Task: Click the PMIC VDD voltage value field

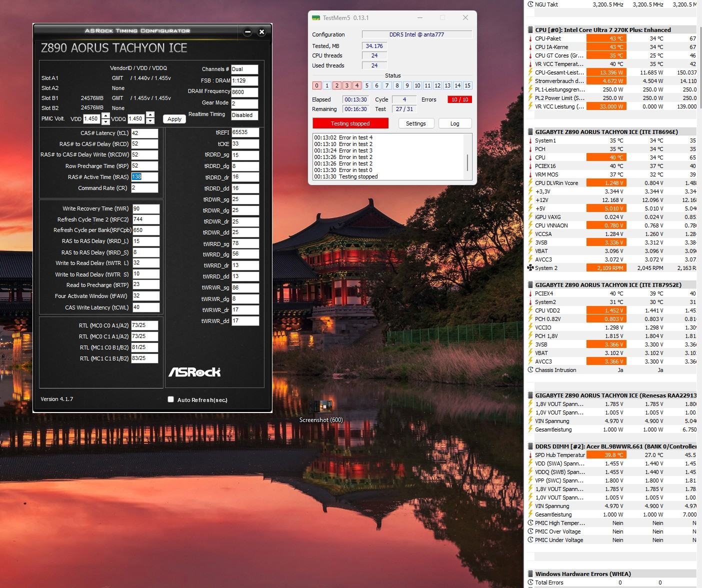Action: [x=92, y=119]
